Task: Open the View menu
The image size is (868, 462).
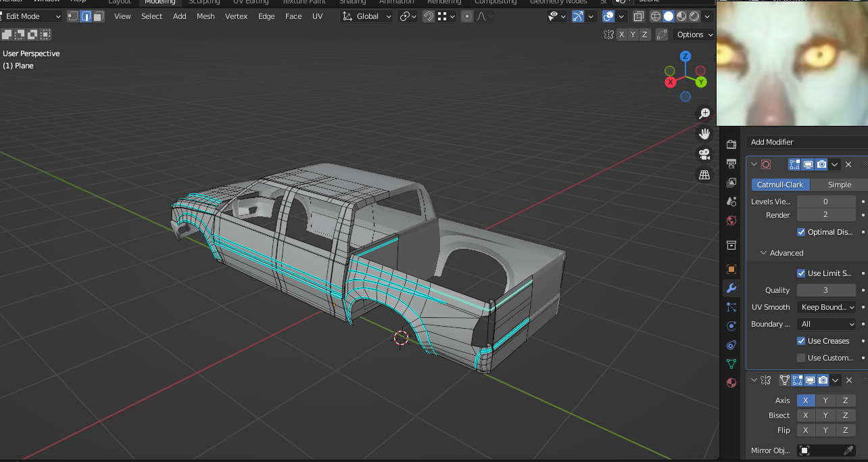Action: [122, 16]
